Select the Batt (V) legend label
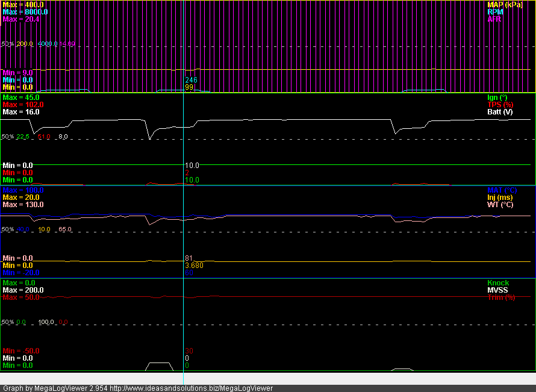 tap(500, 112)
